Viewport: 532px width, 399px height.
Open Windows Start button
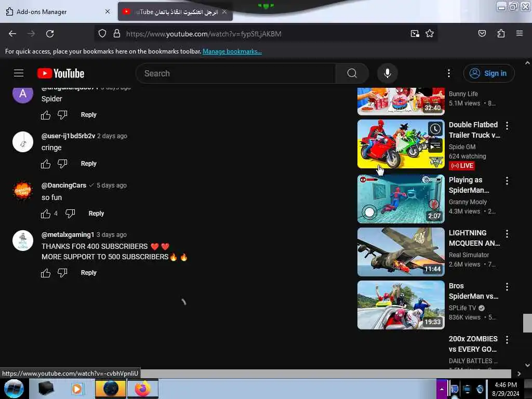point(14,389)
